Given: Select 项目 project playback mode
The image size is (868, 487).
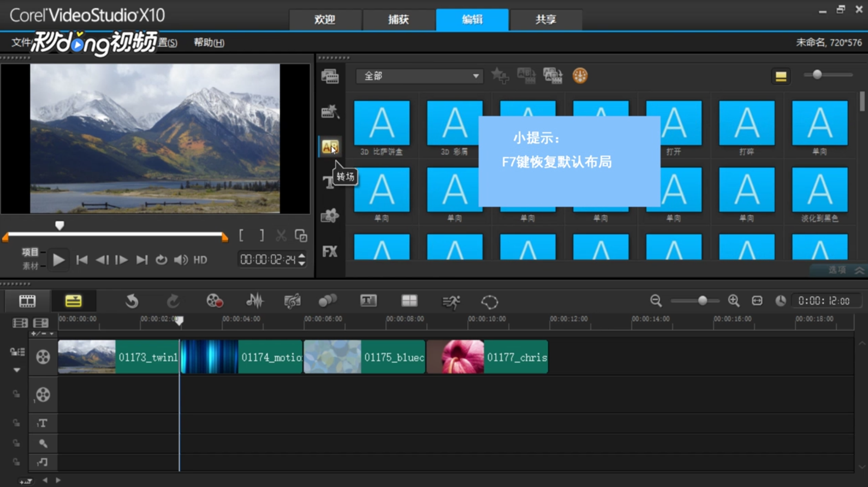Looking at the screenshot, I should tap(30, 252).
